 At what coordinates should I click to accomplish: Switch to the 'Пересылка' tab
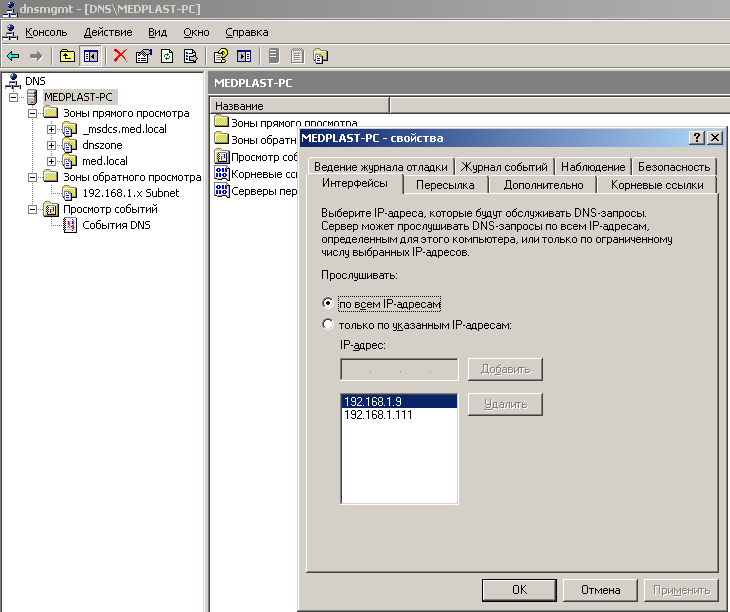pyautogui.click(x=445, y=185)
